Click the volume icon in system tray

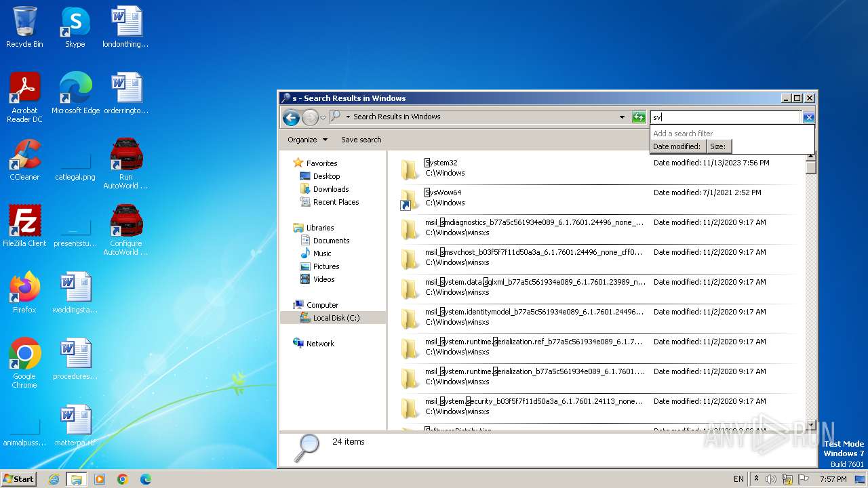771,479
